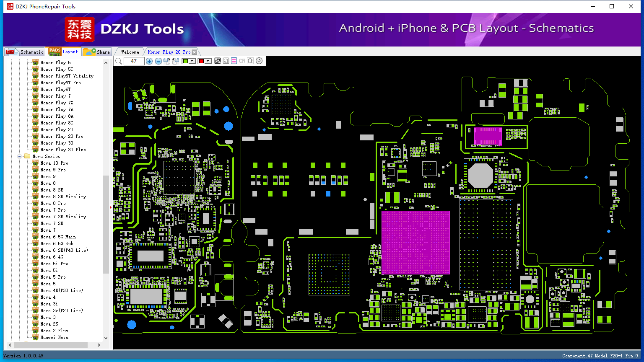The height and width of the screenshot is (362, 644).
Task: Click the large magenta highlighted chip on the board
Action: point(415,243)
